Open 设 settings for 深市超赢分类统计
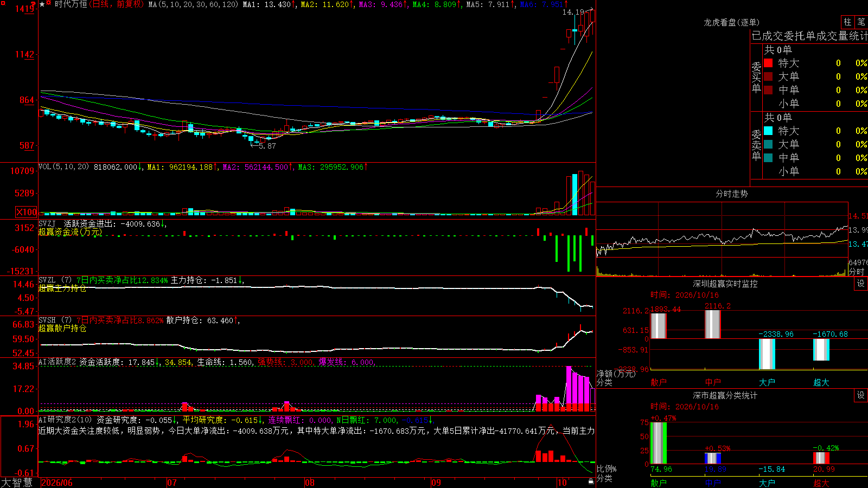 click(x=861, y=395)
